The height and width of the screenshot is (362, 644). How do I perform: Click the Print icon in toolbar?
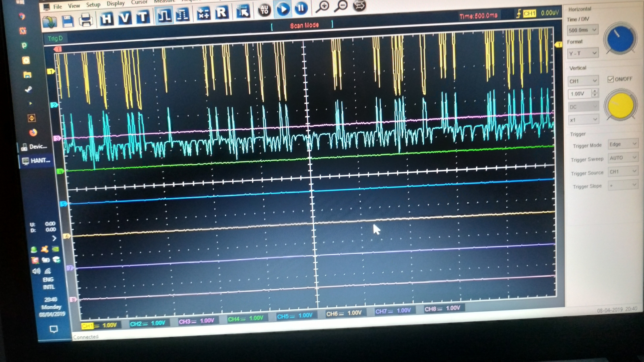pyautogui.click(x=86, y=20)
